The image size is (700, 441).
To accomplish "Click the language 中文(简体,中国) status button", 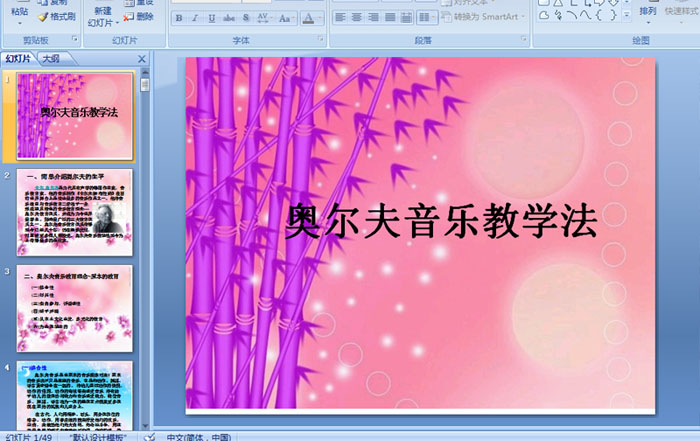I will (x=198, y=436).
